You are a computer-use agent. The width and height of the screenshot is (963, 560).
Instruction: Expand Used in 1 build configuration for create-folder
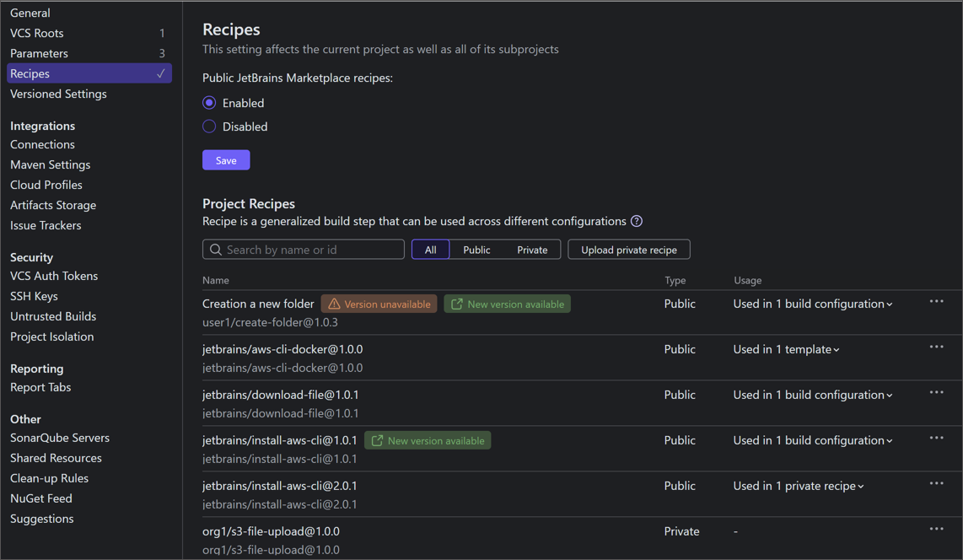811,303
